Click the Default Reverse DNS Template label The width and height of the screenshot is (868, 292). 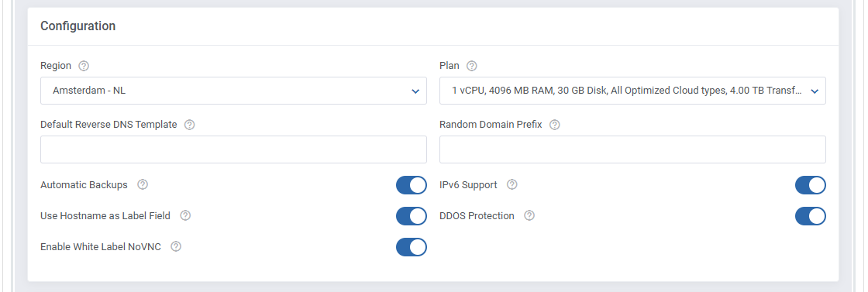pos(108,125)
